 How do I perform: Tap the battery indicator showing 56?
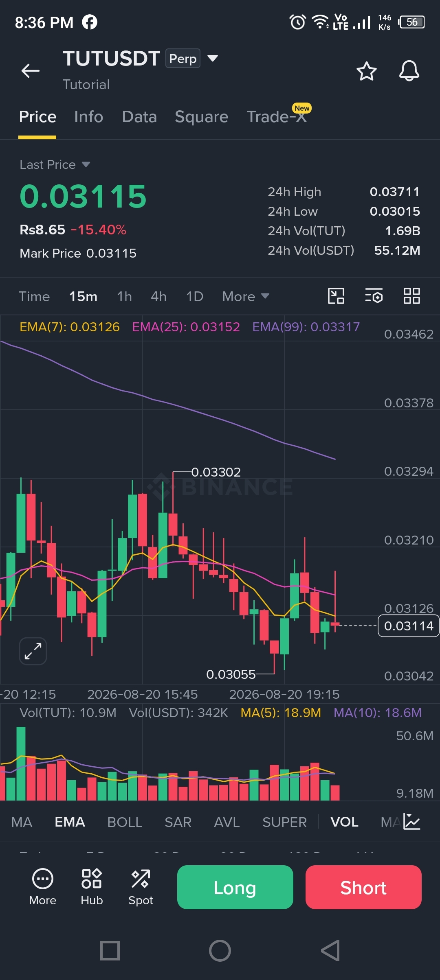coord(411,22)
